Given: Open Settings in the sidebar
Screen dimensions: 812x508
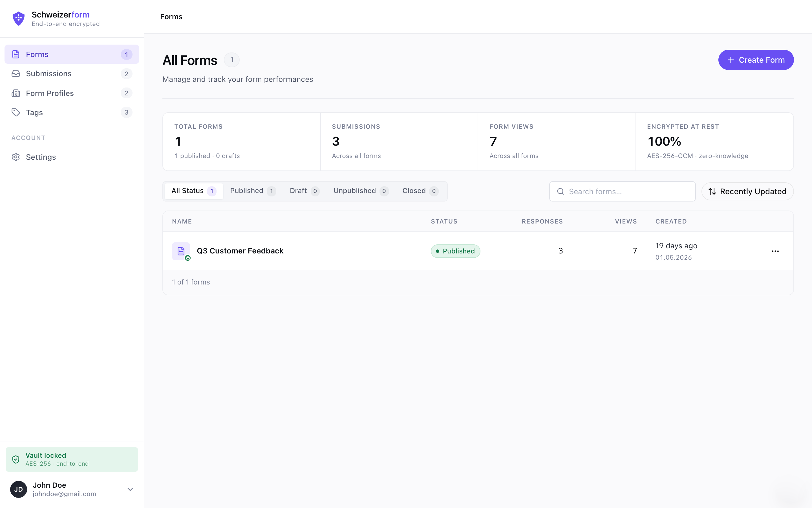Looking at the screenshot, I should tap(72, 157).
